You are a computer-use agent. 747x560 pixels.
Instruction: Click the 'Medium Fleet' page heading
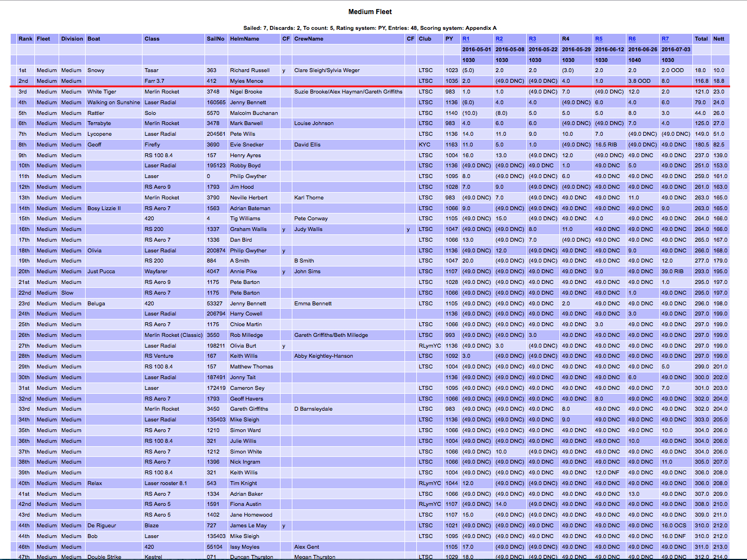point(370,12)
